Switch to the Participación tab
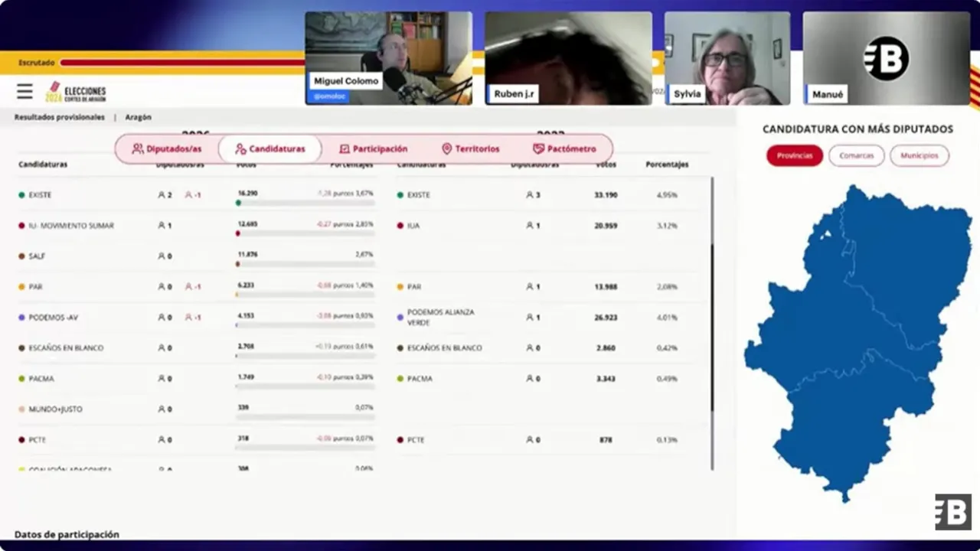 coord(373,149)
